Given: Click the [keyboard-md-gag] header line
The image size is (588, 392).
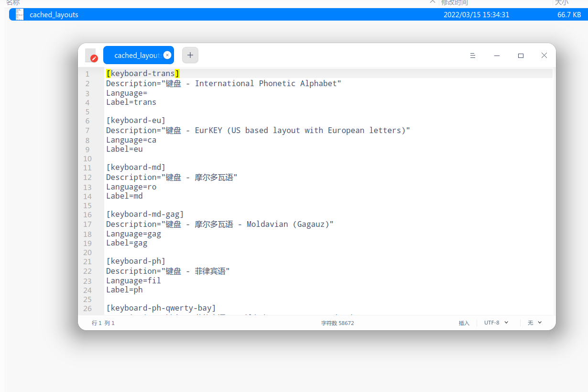Looking at the screenshot, I should point(145,214).
